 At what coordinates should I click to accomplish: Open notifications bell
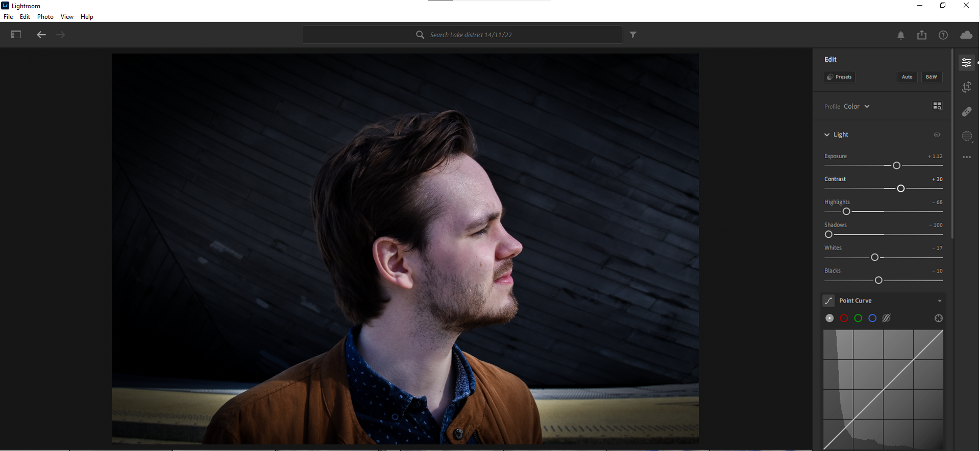point(901,35)
